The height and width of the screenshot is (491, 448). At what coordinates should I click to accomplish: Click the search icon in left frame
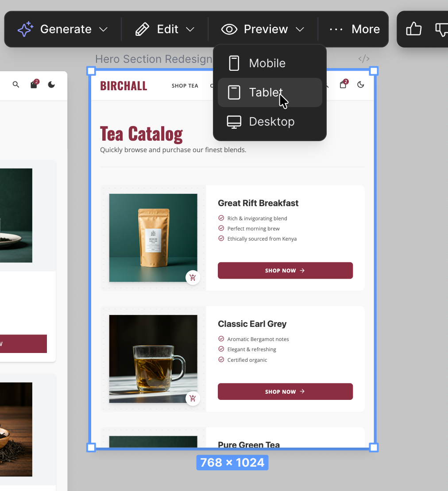tap(15, 84)
